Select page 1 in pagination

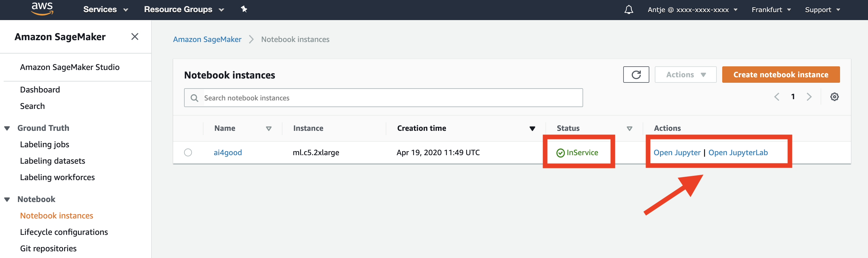pos(793,96)
